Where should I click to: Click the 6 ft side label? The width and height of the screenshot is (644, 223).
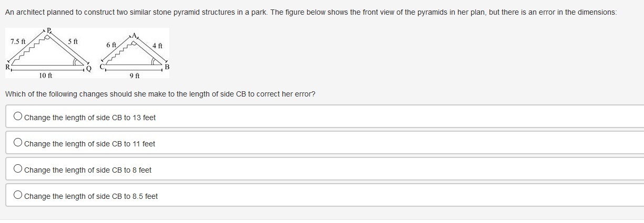(110, 45)
